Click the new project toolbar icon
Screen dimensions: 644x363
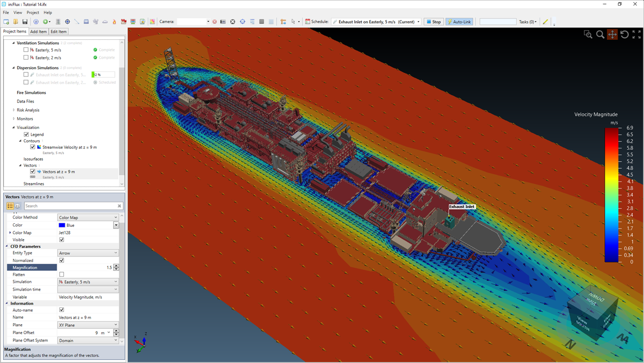click(x=6, y=22)
